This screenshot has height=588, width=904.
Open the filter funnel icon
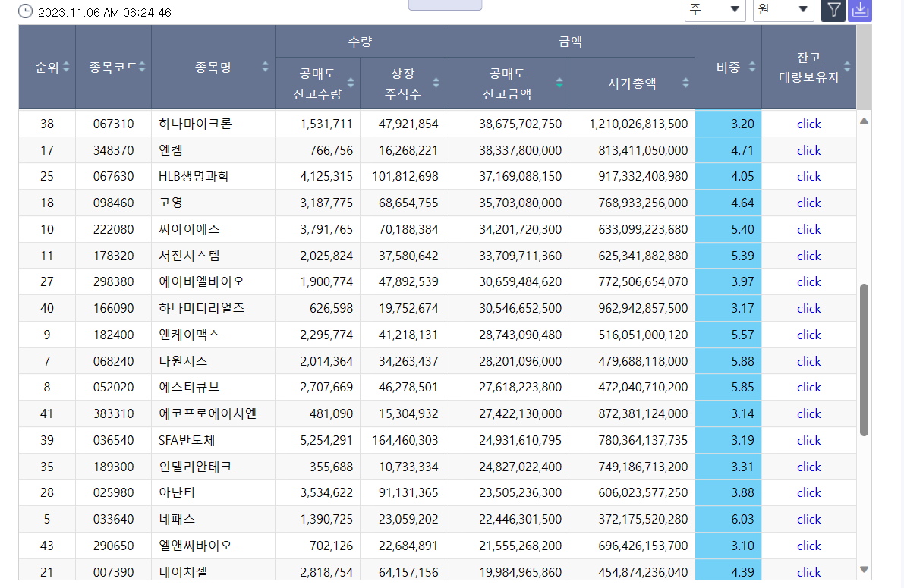click(833, 10)
